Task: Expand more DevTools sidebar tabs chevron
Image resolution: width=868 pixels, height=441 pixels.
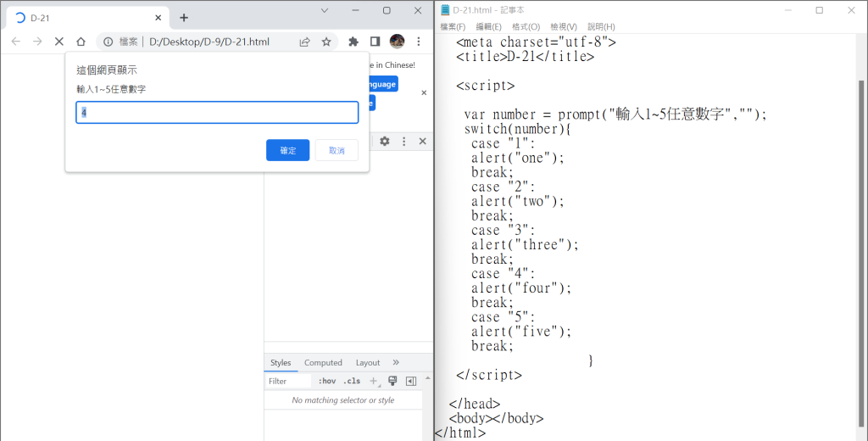Action: tap(396, 362)
